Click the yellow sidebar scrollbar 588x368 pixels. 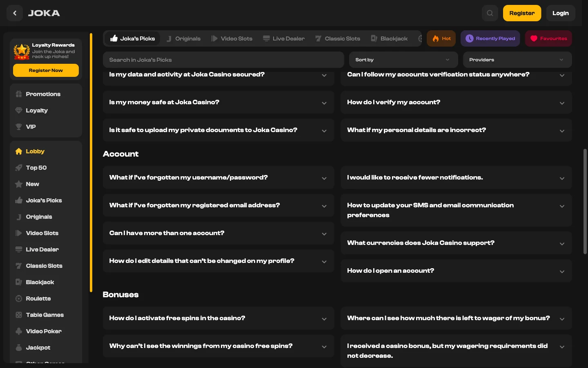91,163
